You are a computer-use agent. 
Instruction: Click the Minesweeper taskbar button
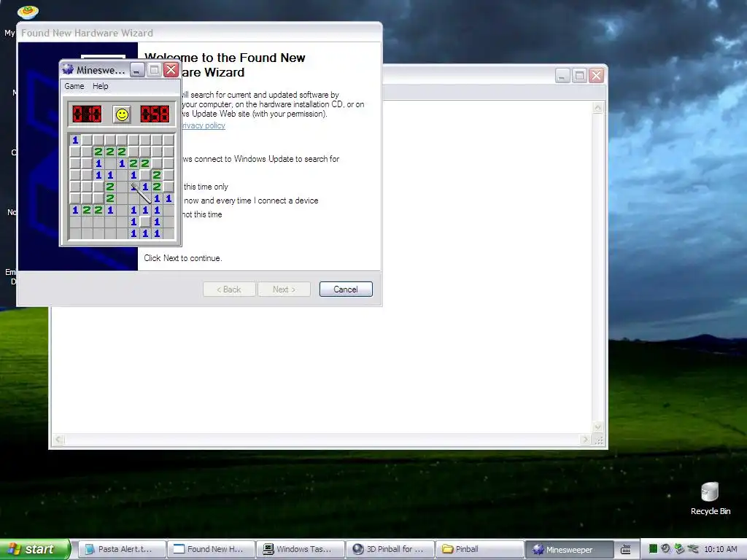click(x=568, y=550)
